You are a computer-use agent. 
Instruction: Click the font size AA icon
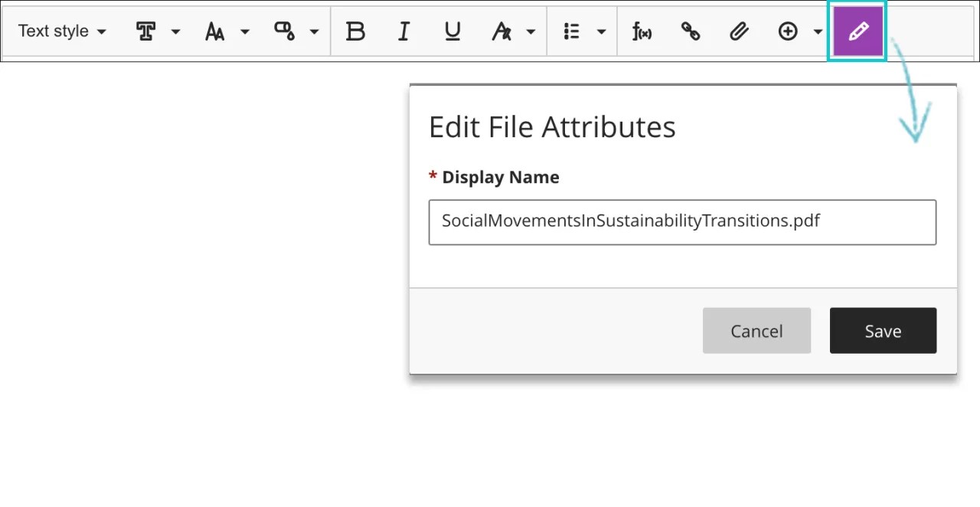[x=215, y=31]
